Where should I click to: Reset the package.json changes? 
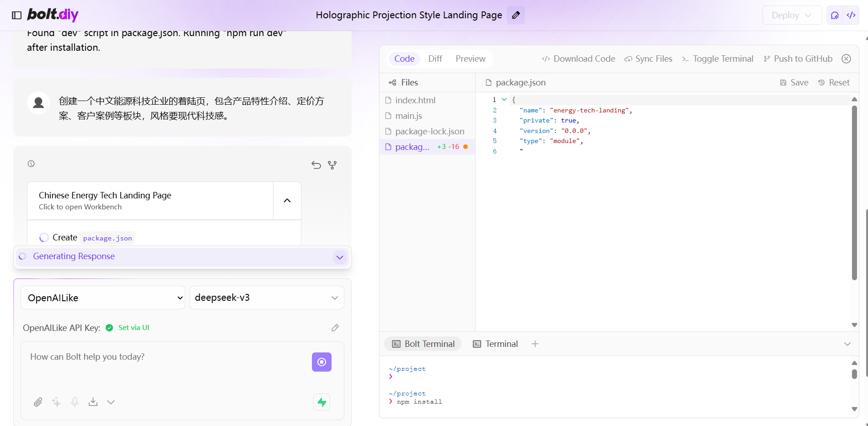tap(834, 82)
